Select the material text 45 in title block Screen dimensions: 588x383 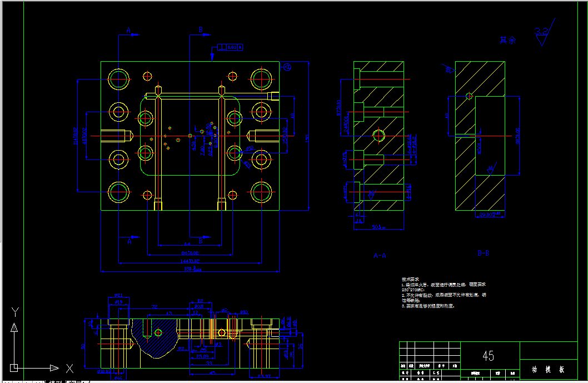tap(489, 356)
